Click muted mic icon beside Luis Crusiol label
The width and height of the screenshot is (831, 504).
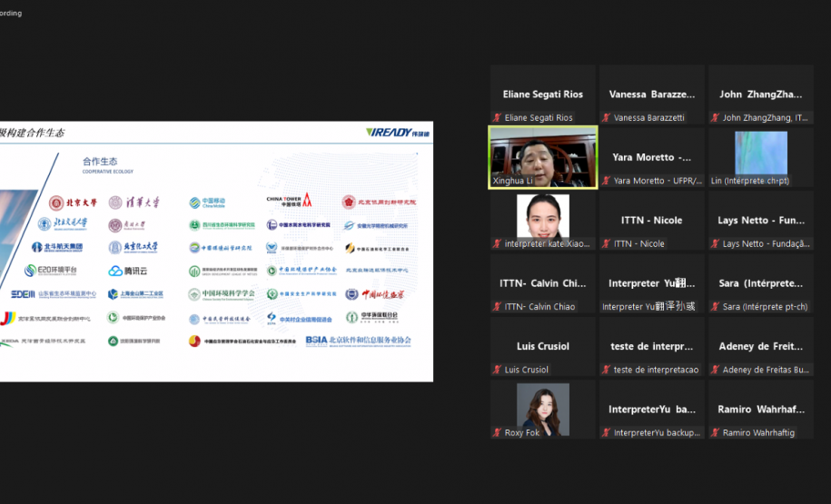(497, 370)
